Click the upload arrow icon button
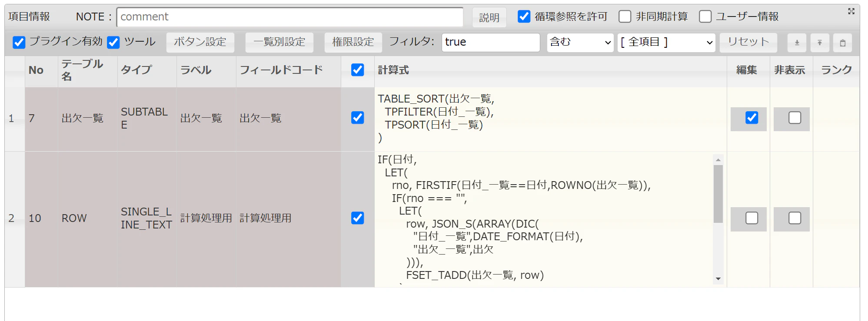868x321 pixels. click(x=820, y=43)
